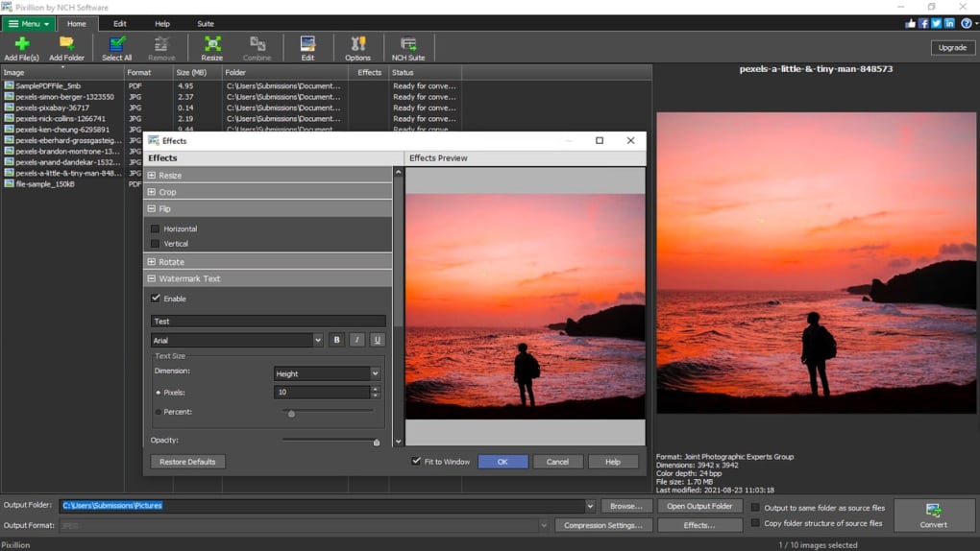Open the Options wrench icon
This screenshot has height=551, width=980.
[357, 44]
